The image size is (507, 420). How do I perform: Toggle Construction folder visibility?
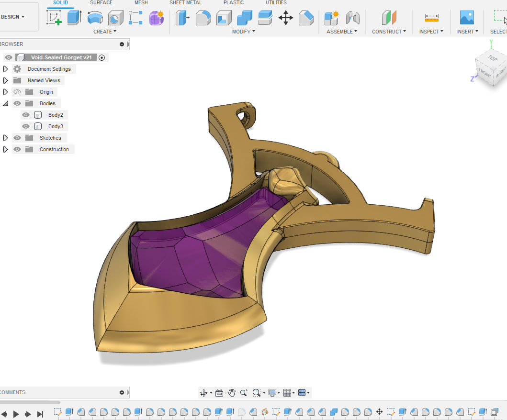tap(17, 149)
